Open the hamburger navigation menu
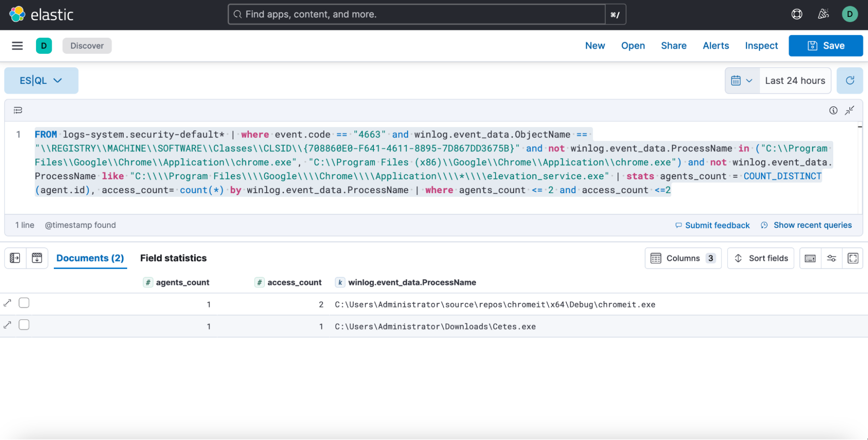Screen dimensions: 868x440 [17, 46]
